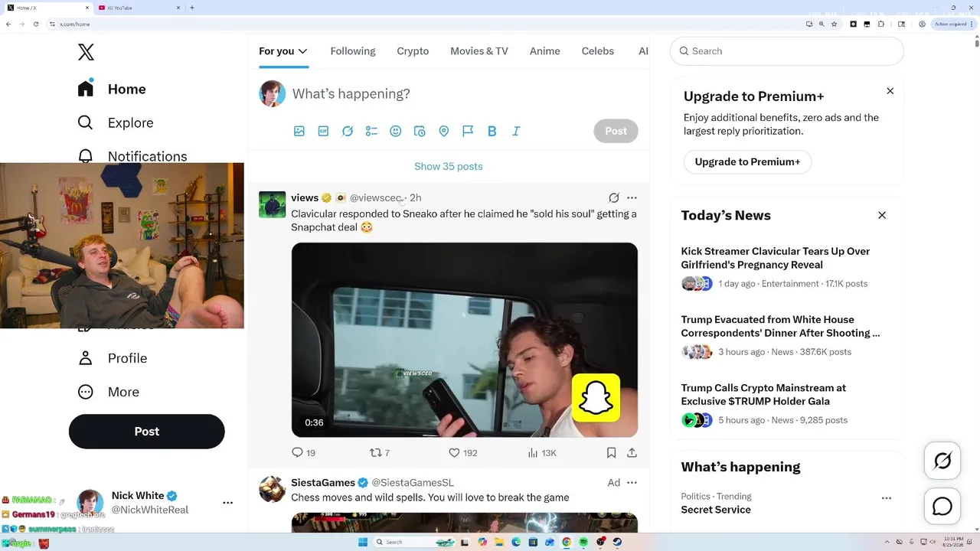Add media image to the post

[299, 131]
